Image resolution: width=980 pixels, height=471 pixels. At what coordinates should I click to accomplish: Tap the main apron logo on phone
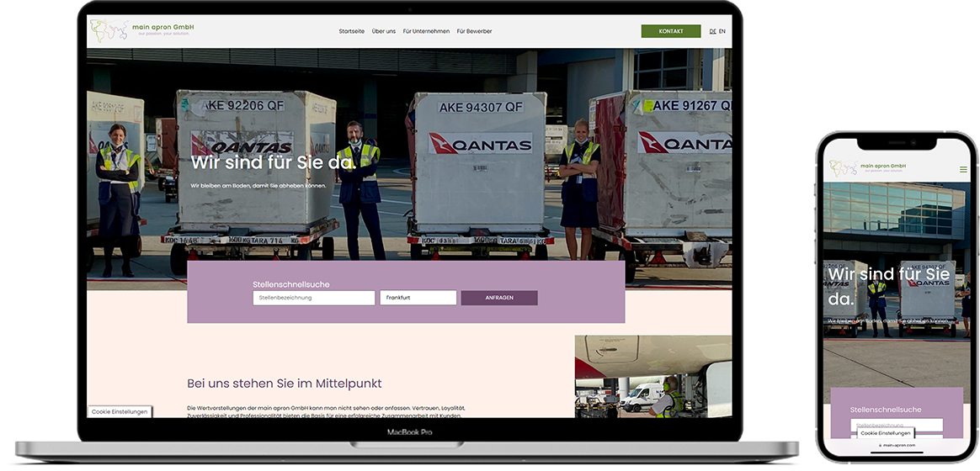[x=867, y=167]
